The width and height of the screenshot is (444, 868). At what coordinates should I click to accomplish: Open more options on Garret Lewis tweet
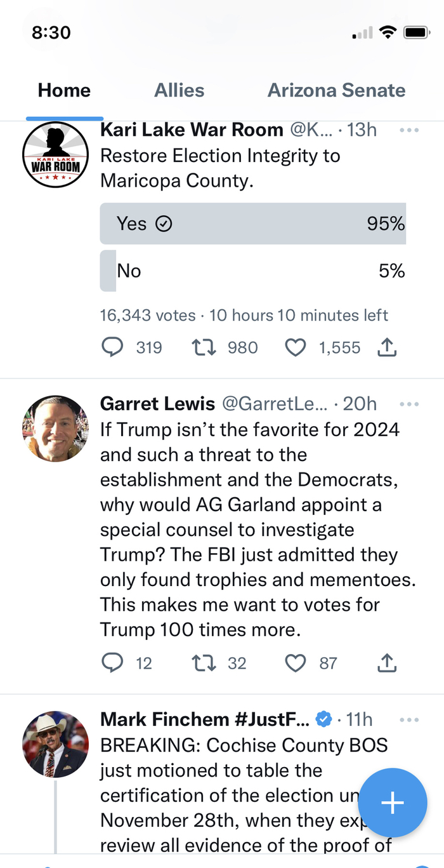(409, 404)
